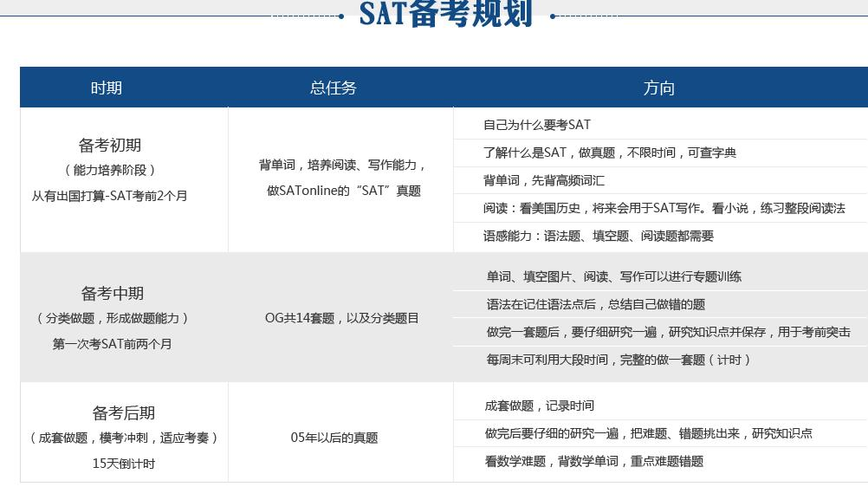Select the 时期 column header
Image resolution: width=868 pixels, height=487 pixels.
click(x=106, y=88)
